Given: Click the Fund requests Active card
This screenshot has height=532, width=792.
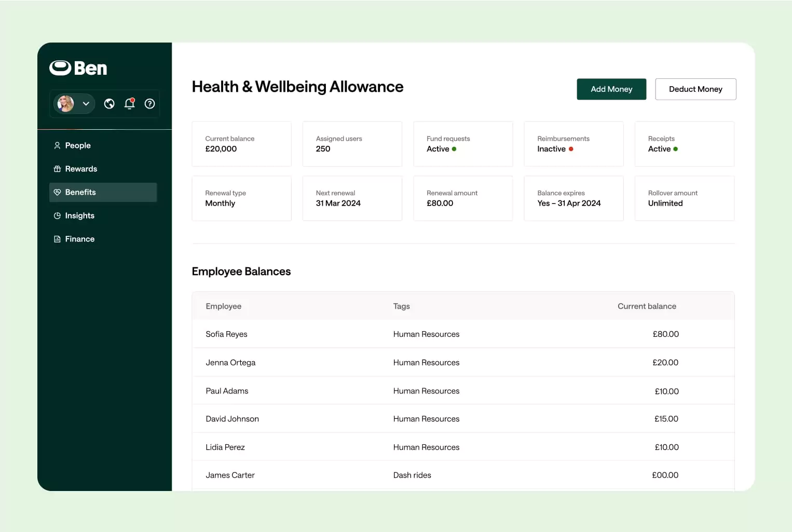Looking at the screenshot, I should point(463,144).
